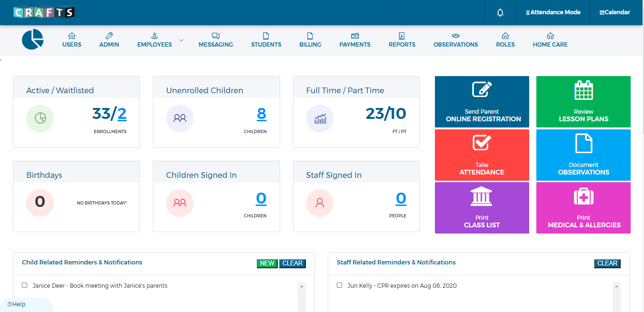Expand the Employees dropdown chevron
The width and height of the screenshot is (644, 312).
click(x=181, y=40)
